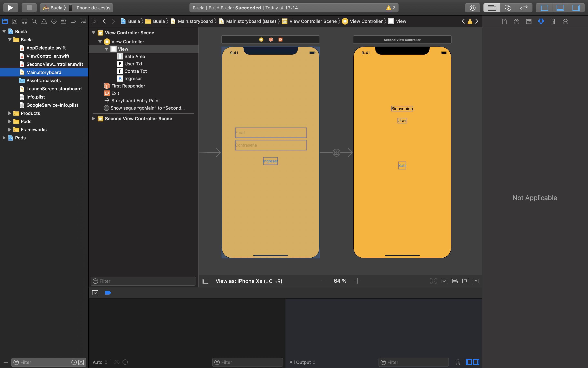Clear the console with trash icon

[458, 362]
